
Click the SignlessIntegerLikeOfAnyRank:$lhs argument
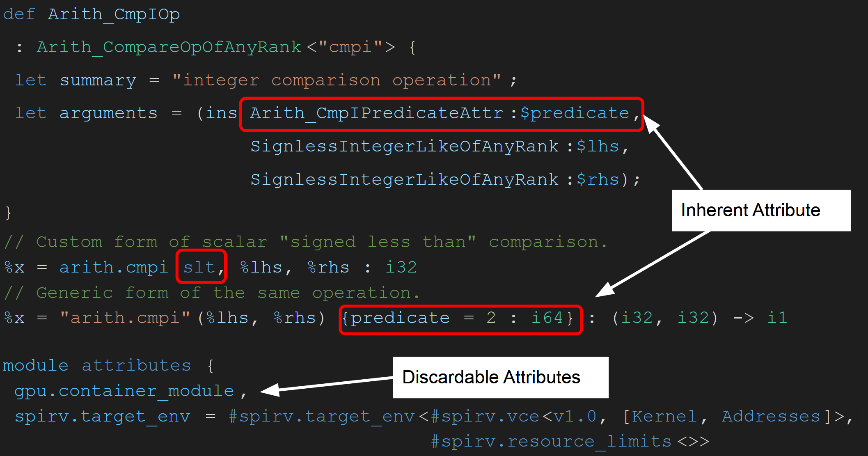pos(439,147)
